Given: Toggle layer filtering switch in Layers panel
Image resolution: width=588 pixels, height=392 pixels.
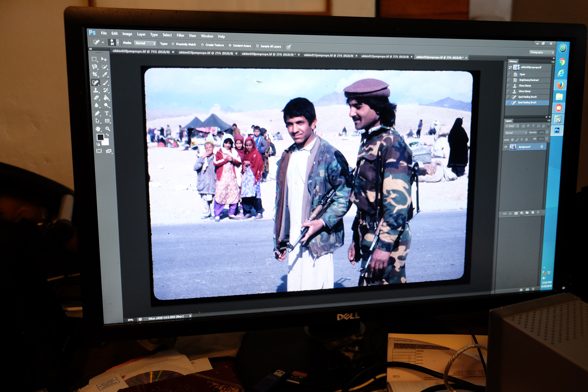Looking at the screenshot, I should click(x=548, y=126).
